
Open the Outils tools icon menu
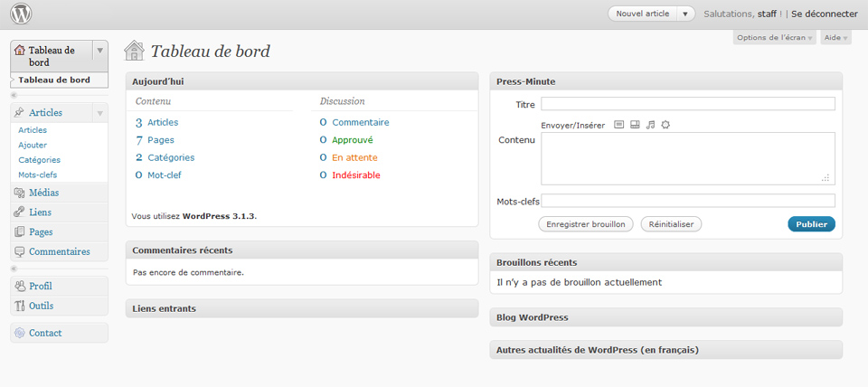(x=20, y=306)
